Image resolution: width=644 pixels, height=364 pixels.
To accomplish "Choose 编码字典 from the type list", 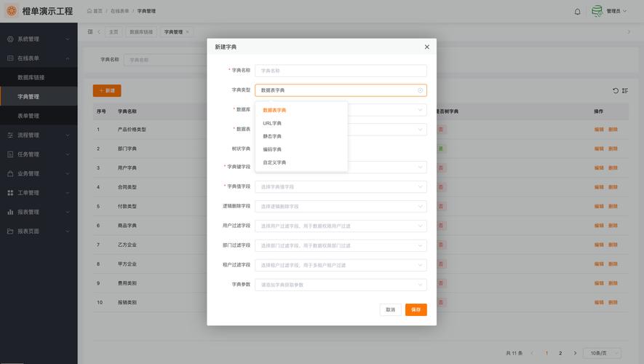I will point(301,149).
